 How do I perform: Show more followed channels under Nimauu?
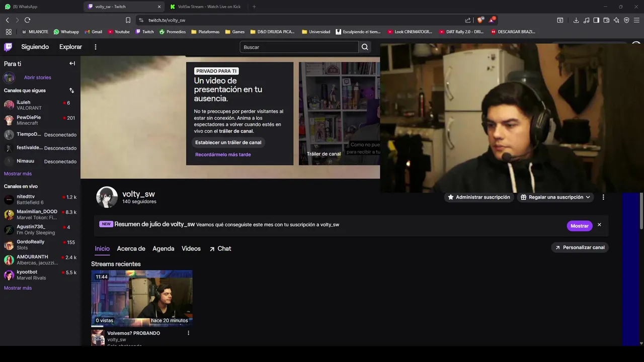pyautogui.click(x=18, y=173)
